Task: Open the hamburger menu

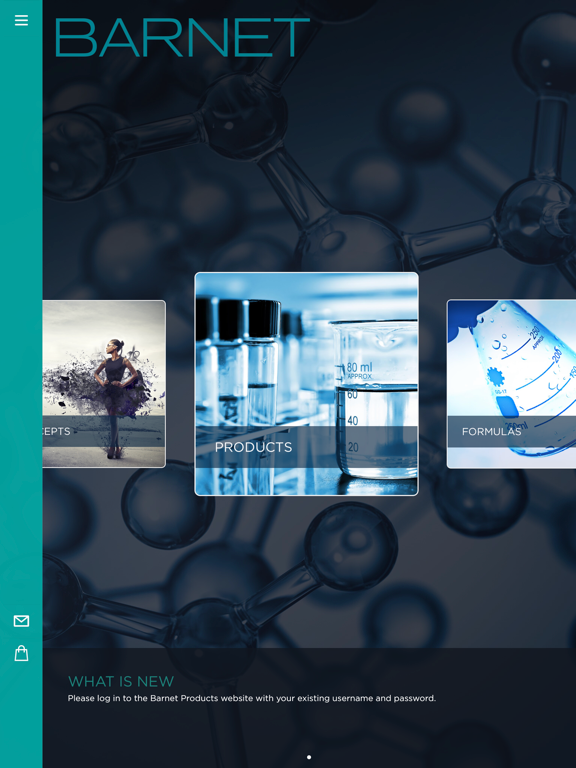Action: [21, 20]
